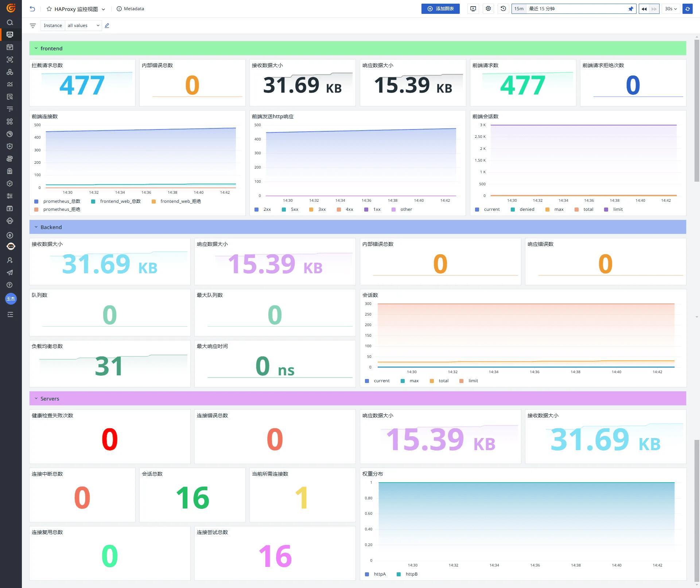This screenshot has height=588, width=700.
Task: Click the 添加图表 button
Action: [x=440, y=9]
